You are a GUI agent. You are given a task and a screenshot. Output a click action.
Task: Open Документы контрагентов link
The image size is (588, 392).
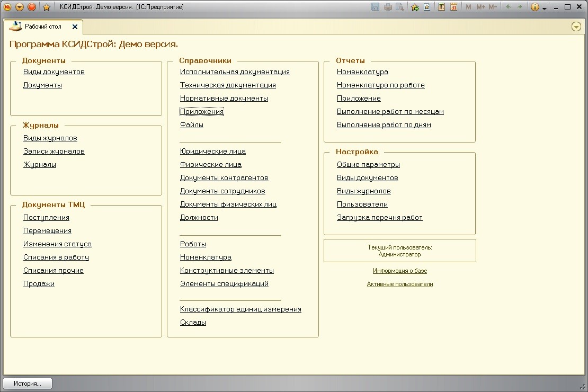tap(224, 178)
